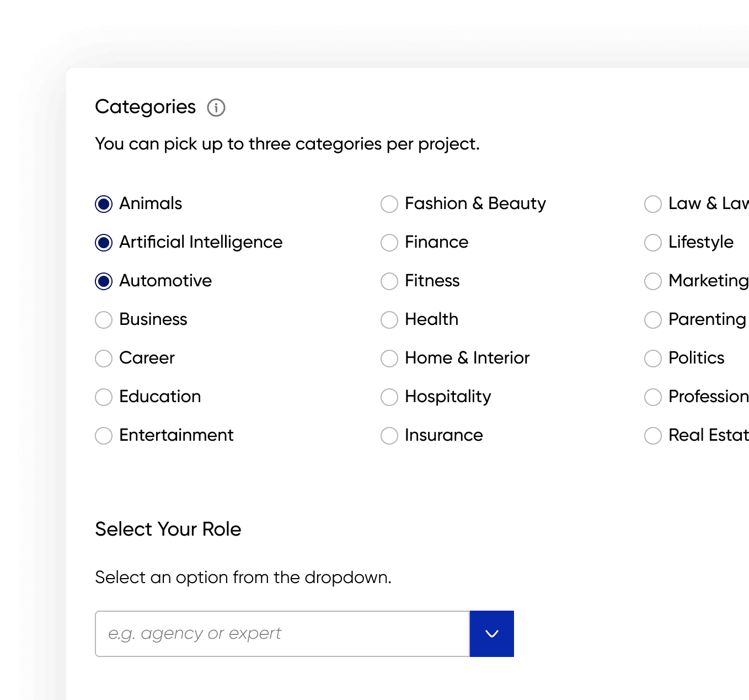Select the Lifestyle radio button
Viewport: 749px width, 700px height.
pyautogui.click(x=653, y=243)
